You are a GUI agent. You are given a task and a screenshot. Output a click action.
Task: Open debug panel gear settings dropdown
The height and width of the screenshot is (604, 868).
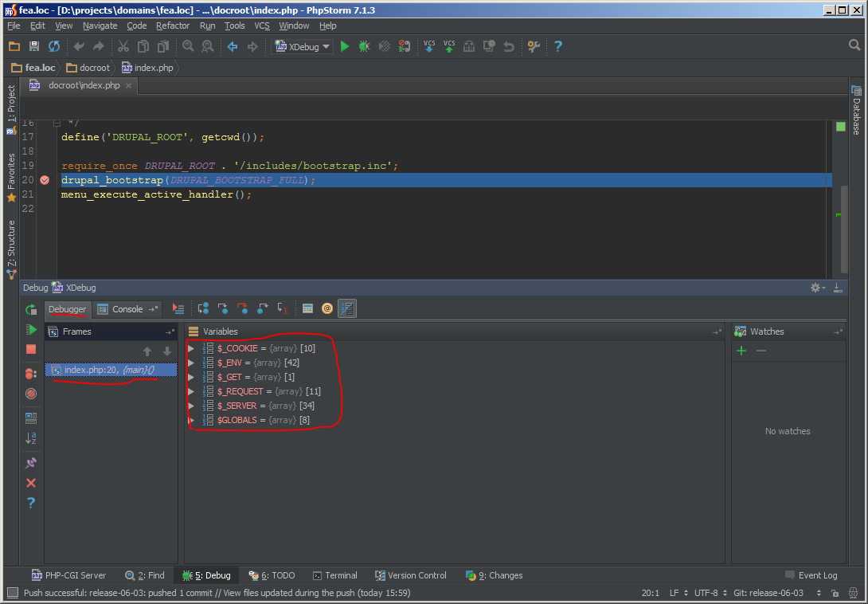coord(818,288)
